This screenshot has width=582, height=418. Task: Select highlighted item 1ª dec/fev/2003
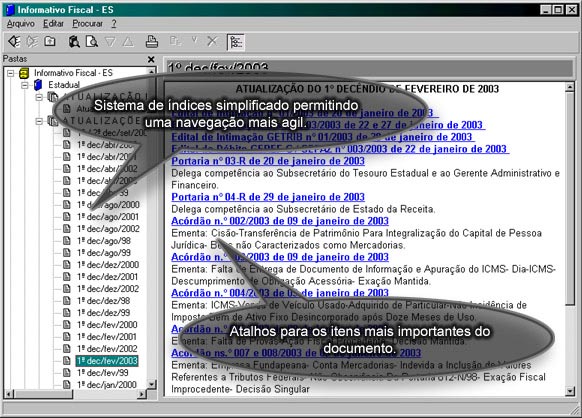pyautogui.click(x=107, y=360)
